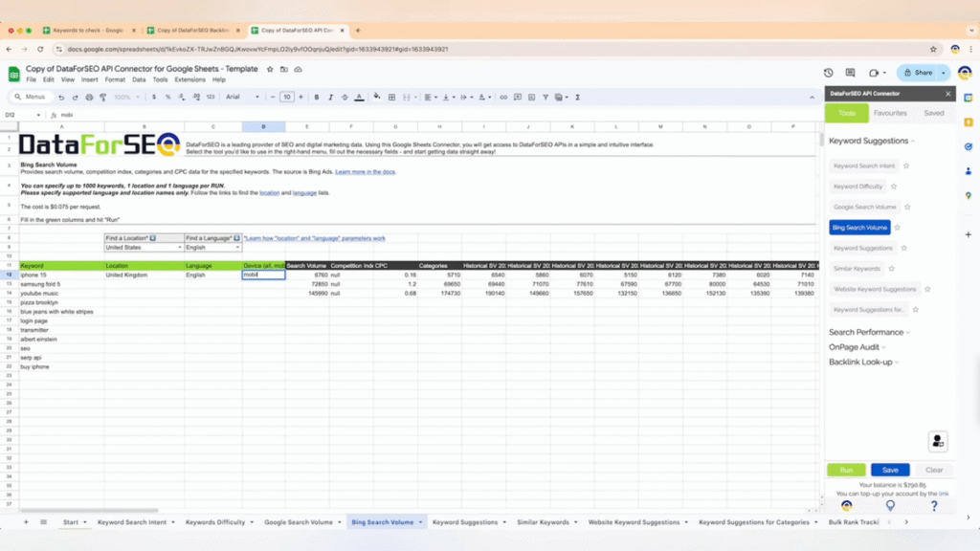Click the Clear button
Screen dimensions: 980x551
(x=934, y=470)
